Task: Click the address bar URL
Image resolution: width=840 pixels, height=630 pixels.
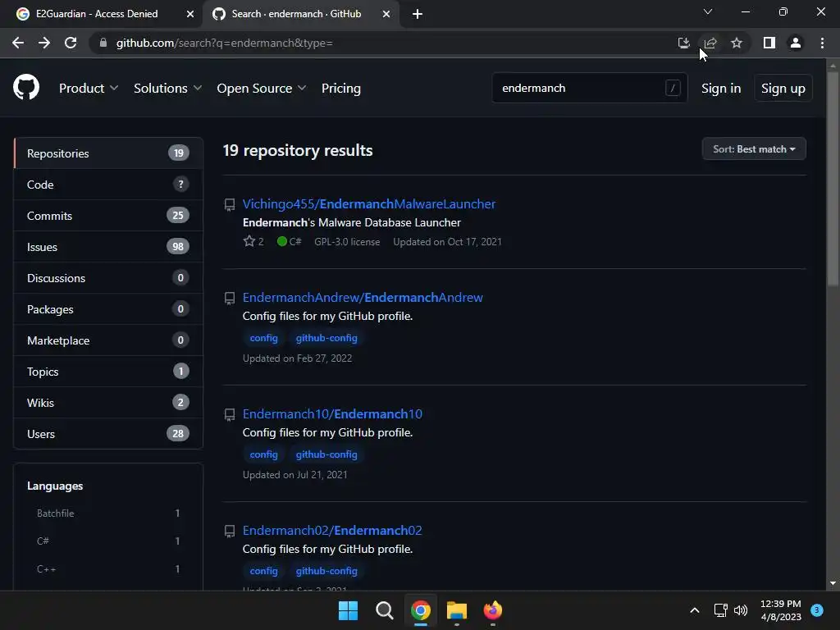Action: pyautogui.click(x=225, y=43)
